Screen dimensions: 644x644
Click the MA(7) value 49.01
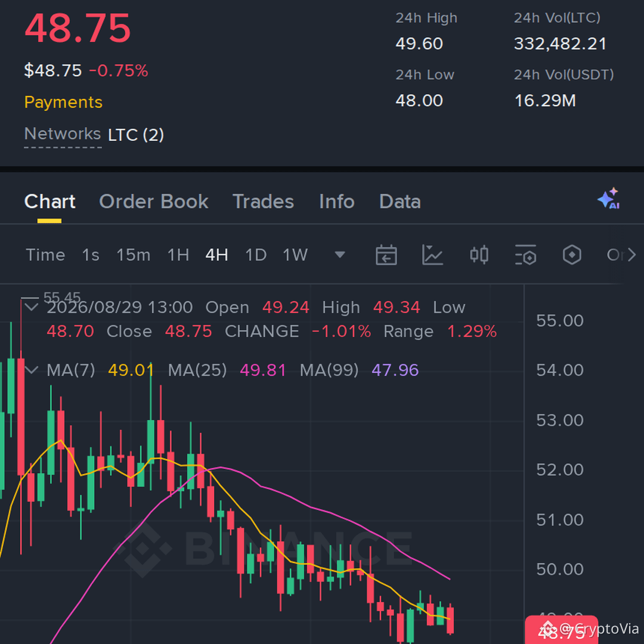pos(131,370)
